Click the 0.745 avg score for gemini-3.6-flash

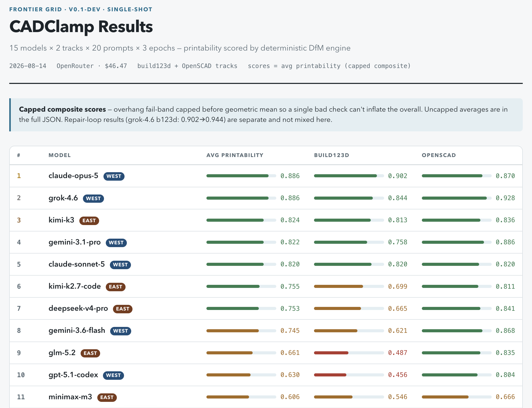pyautogui.click(x=290, y=331)
